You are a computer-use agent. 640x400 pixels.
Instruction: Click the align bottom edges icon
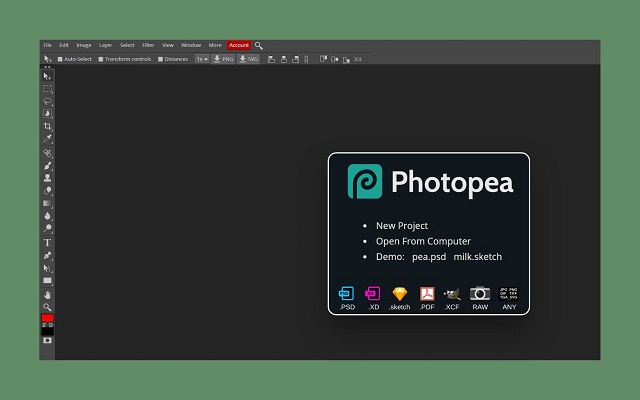pos(346,60)
